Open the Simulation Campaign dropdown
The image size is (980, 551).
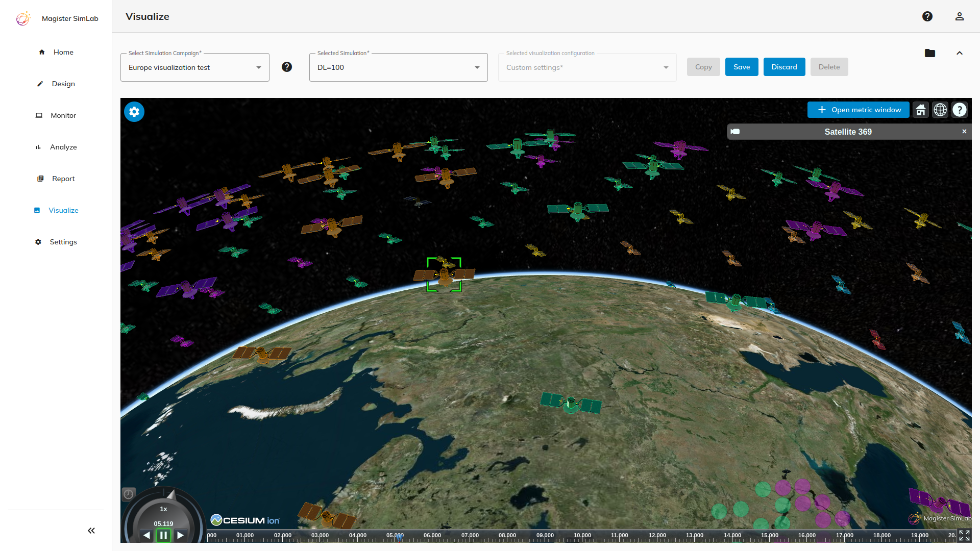click(195, 67)
